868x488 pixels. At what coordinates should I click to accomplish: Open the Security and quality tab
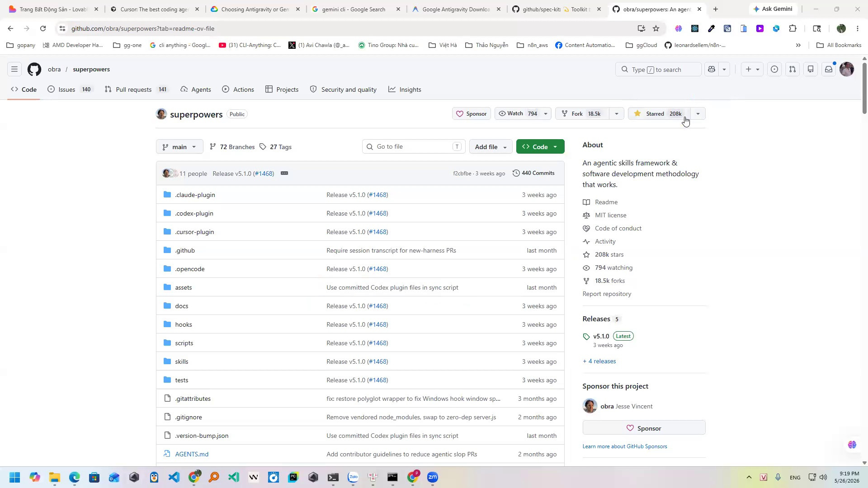point(343,89)
